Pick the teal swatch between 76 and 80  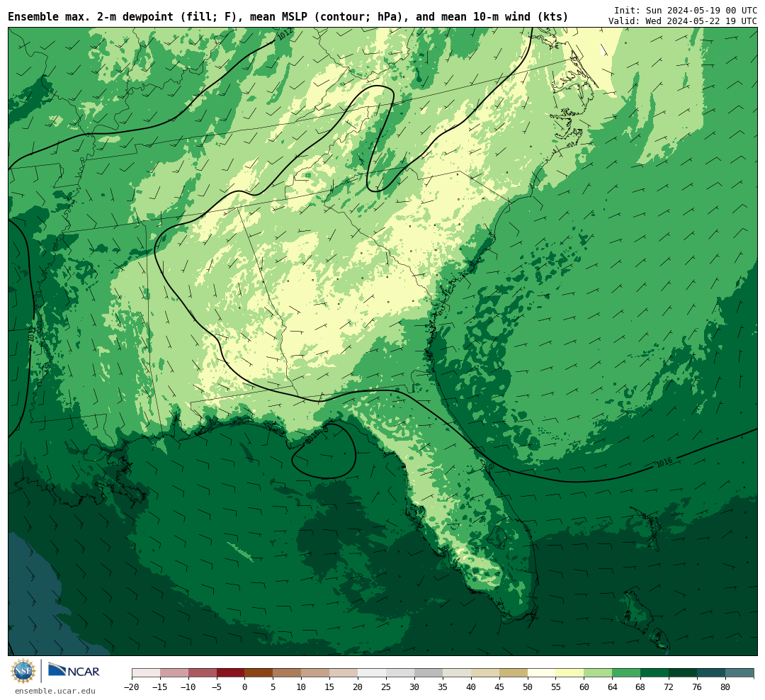pyautogui.click(x=712, y=673)
